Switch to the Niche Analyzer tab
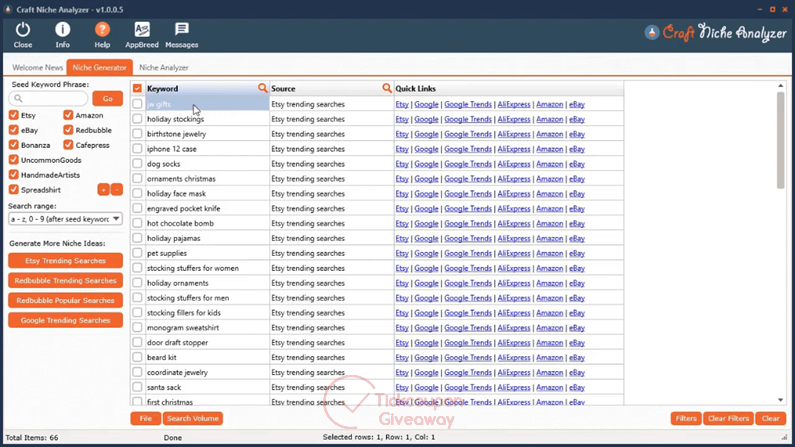This screenshot has width=795, height=447. pyautogui.click(x=164, y=67)
